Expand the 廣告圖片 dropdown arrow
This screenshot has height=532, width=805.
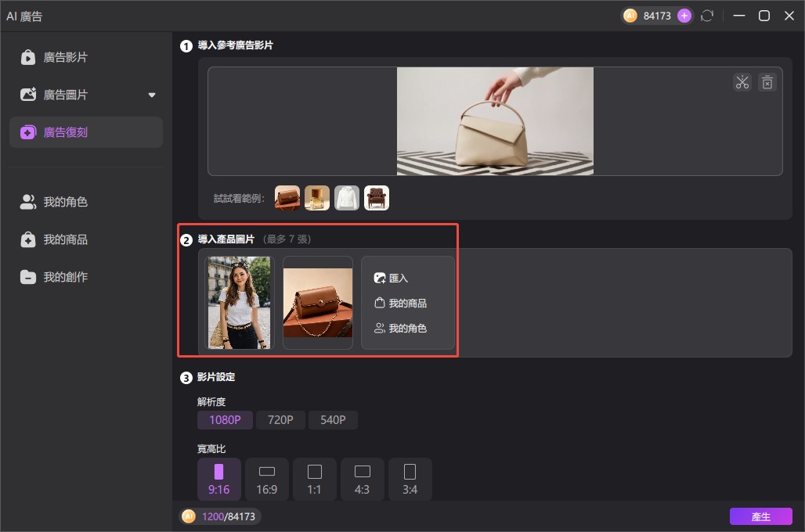151,95
